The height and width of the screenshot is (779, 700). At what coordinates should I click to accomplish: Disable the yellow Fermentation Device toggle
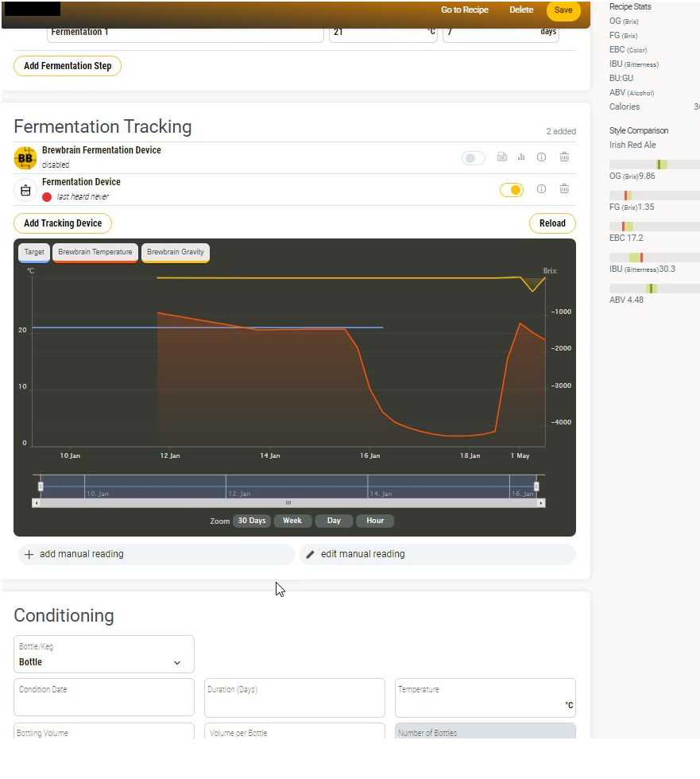point(511,190)
